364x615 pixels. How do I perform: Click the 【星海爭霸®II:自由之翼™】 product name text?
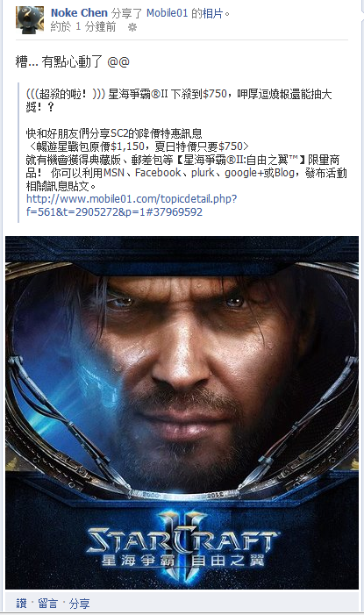(x=239, y=160)
